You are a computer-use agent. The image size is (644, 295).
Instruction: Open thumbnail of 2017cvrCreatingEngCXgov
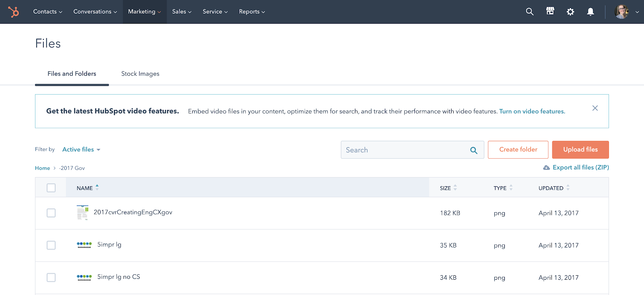[83, 212]
